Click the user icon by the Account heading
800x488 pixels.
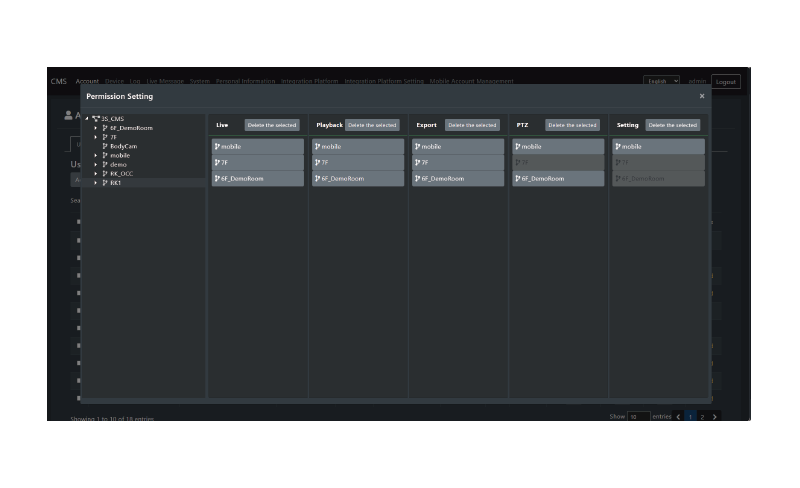(68, 115)
